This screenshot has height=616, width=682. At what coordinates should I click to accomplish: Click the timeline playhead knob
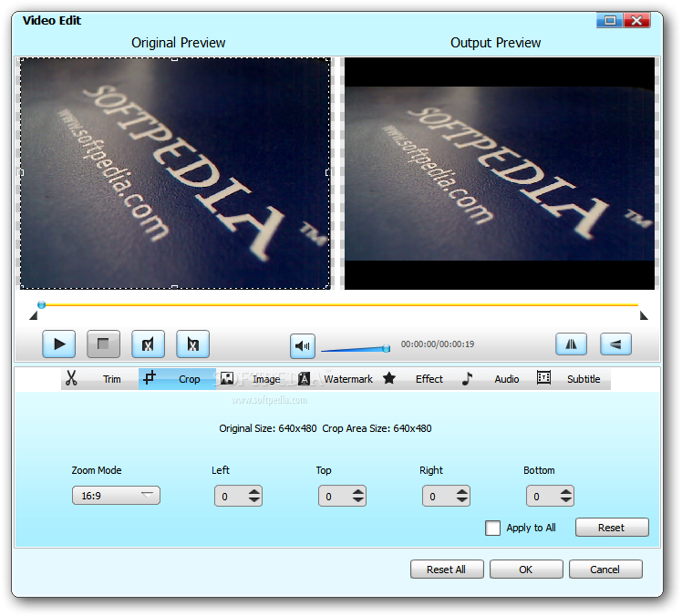41,304
